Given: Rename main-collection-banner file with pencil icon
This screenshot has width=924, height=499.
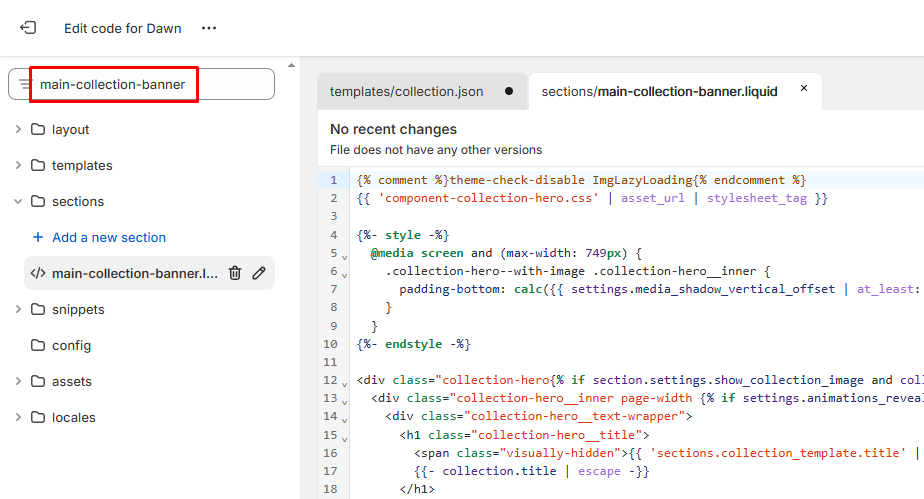Looking at the screenshot, I should tap(259, 273).
